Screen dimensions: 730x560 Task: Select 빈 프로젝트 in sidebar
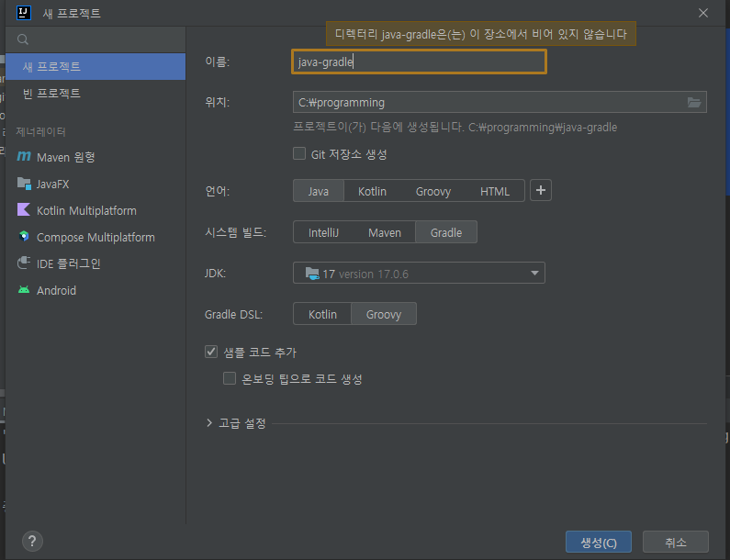[95, 93]
